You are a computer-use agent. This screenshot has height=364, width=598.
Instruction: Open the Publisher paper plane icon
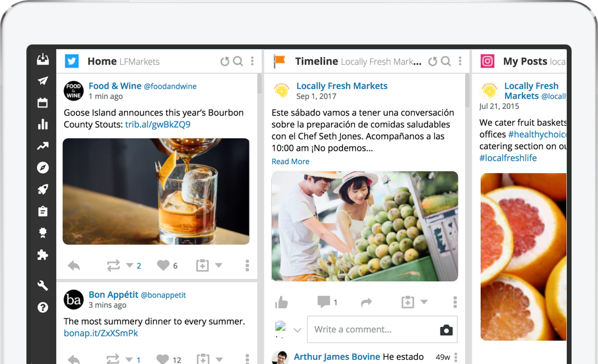[x=43, y=80]
